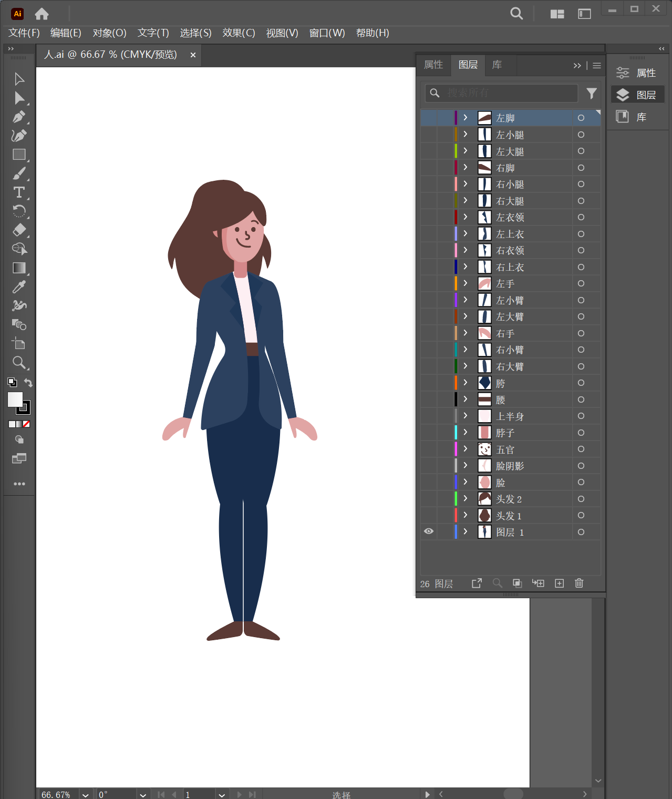Select the Pen tool
The height and width of the screenshot is (799, 672).
(x=19, y=117)
